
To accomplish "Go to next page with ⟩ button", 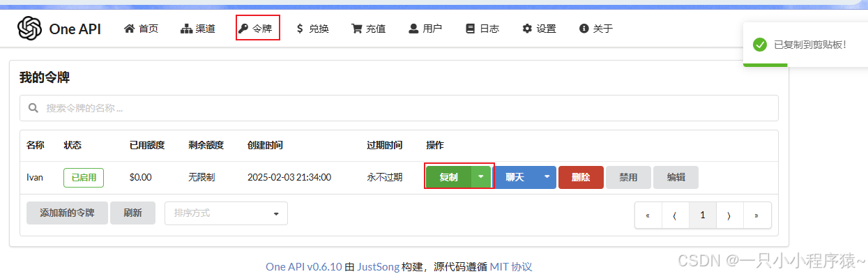I will pyautogui.click(x=730, y=215).
